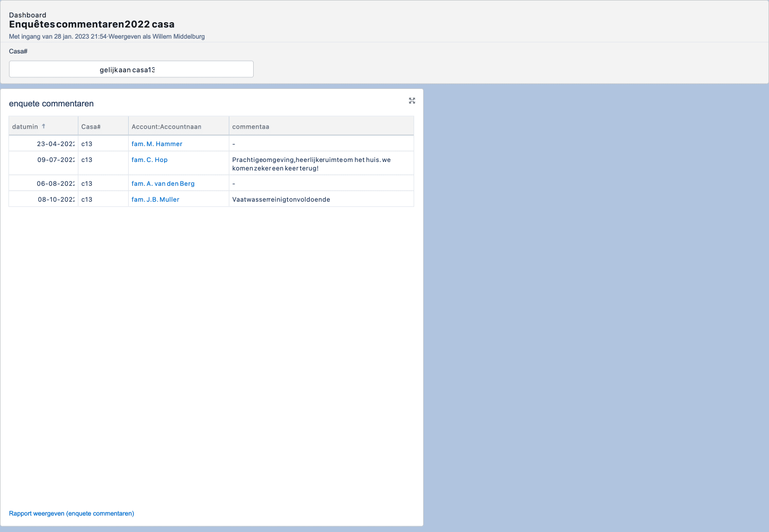Click the enquete commentaren widget title
This screenshot has height=532, width=769.
pyautogui.click(x=51, y=104)
